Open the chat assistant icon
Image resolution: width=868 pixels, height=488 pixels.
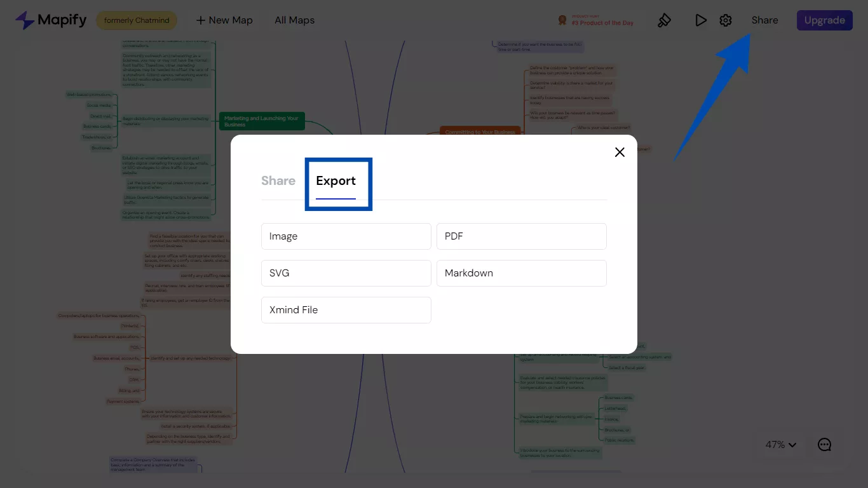(824, 445)
